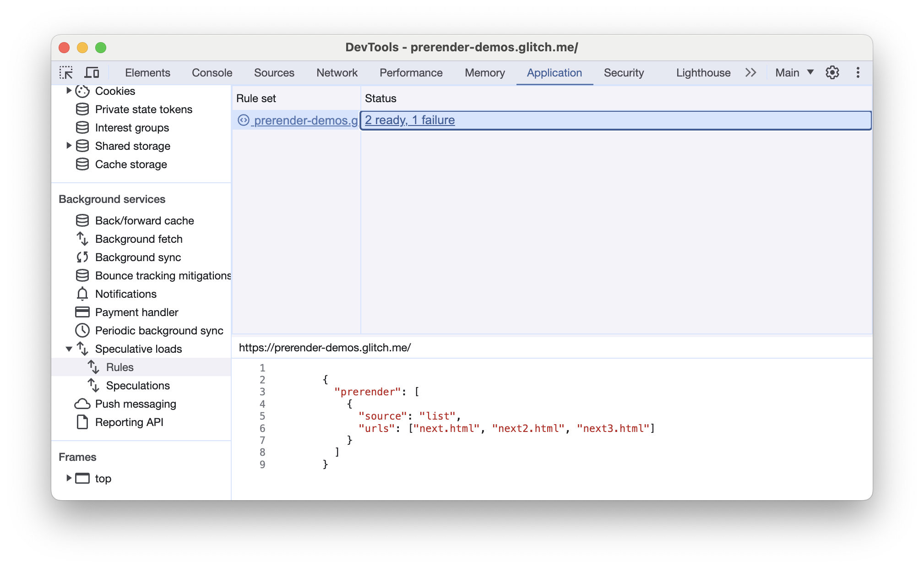Expand the Shared storage tree item
The height and width of the screenshot is (568, 924).
[67, 145]
